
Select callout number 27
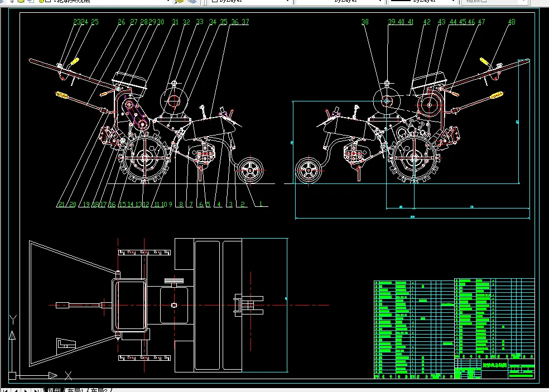point(134,22)
